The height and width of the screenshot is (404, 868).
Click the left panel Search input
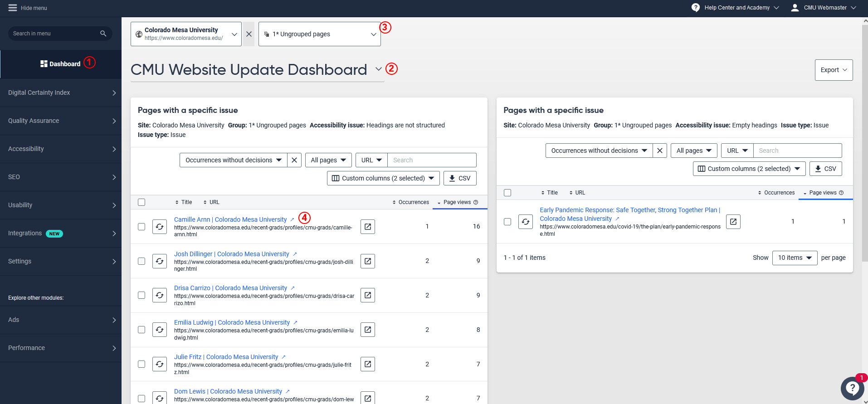(432, 160)
